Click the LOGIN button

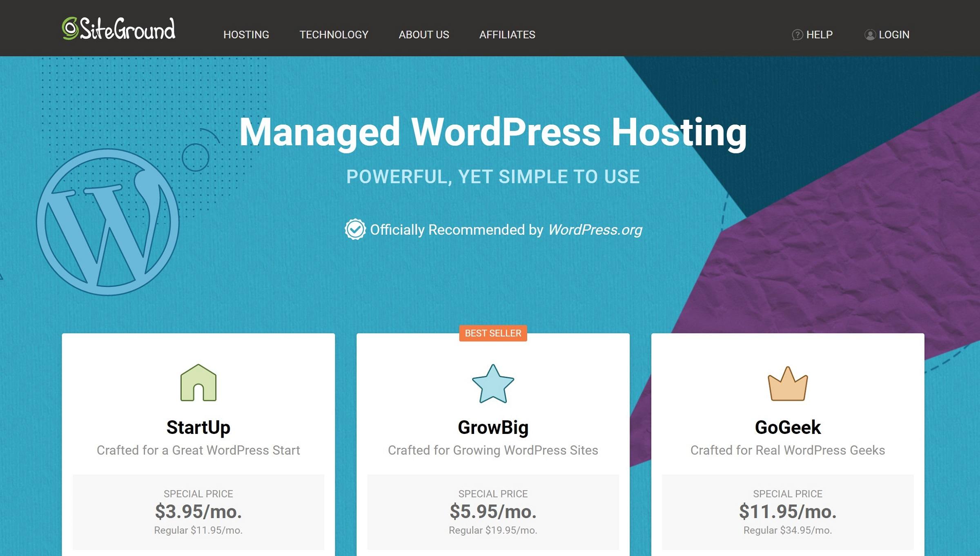(x=887, y=34)
